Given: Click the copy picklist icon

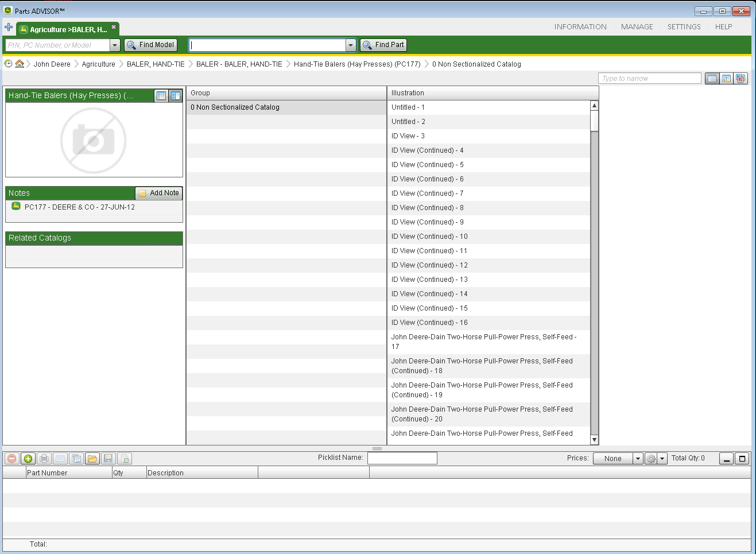Looking at the screenshot, I should pos(76,459).
